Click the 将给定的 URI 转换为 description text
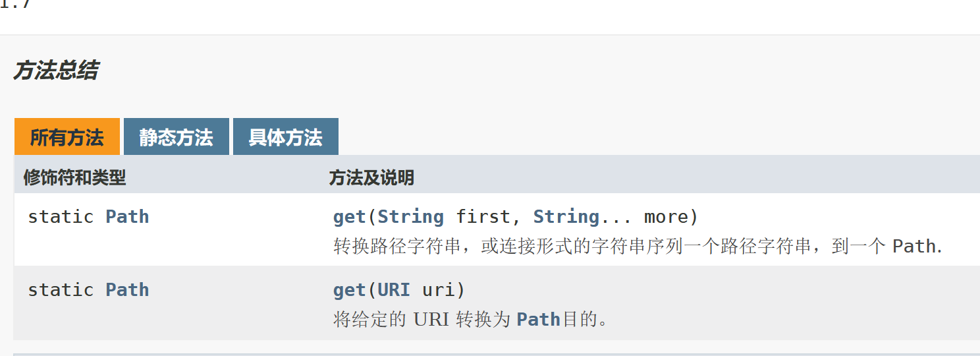Image resolution: width=980 pixels, height=356 pixels. tap(422, 320)
